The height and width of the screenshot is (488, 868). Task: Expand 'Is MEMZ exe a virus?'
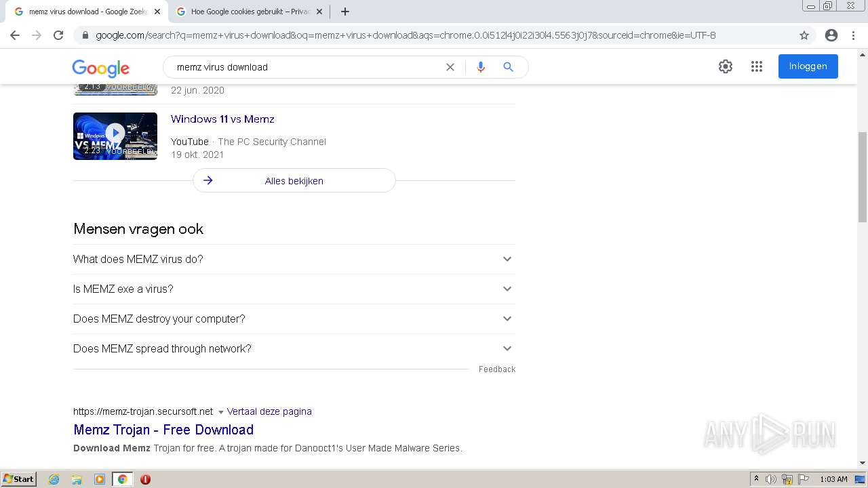pyautogui.click(x=294, y=289)
